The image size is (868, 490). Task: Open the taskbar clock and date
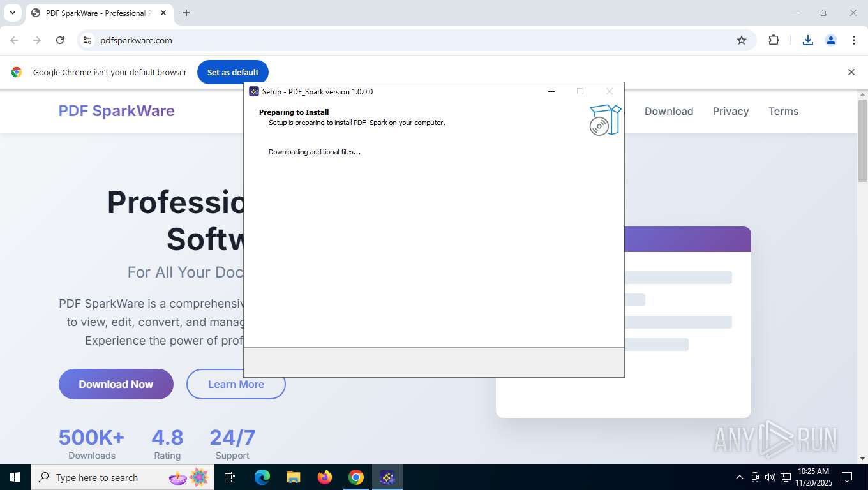click(813, 477)
